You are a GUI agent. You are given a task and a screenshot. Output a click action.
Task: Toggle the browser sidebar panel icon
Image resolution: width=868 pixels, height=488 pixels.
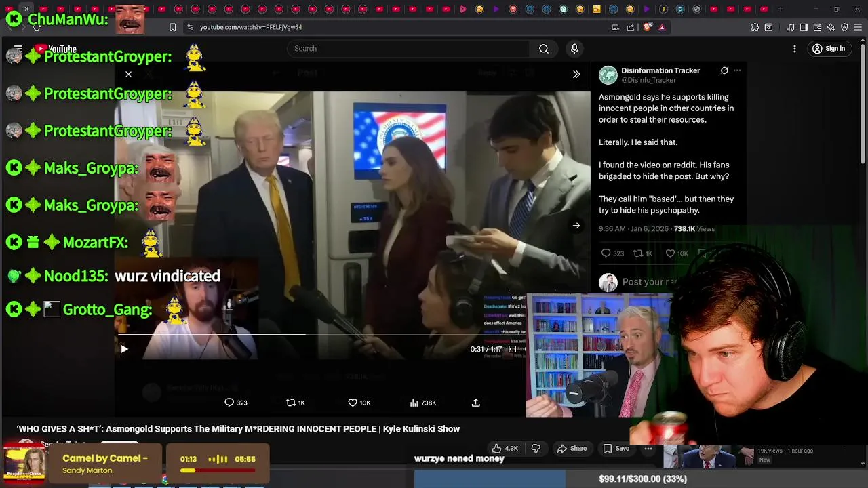[x=804, y=27]
